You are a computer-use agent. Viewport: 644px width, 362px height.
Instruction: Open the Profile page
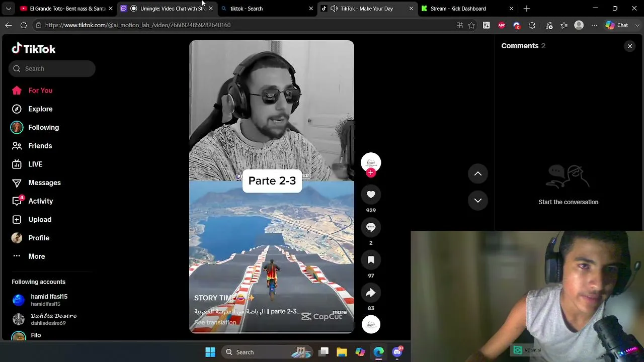tap(30, 238)
